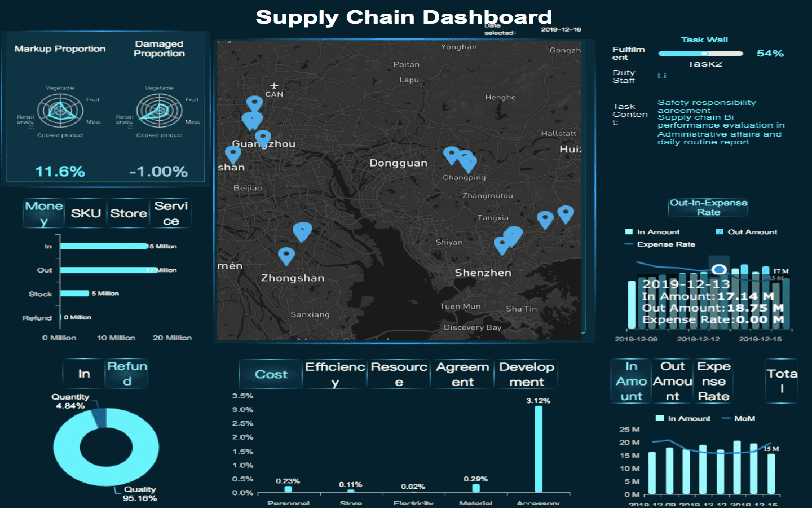Select the map pin overlapping the Guangzhou label

coord(263,138)
